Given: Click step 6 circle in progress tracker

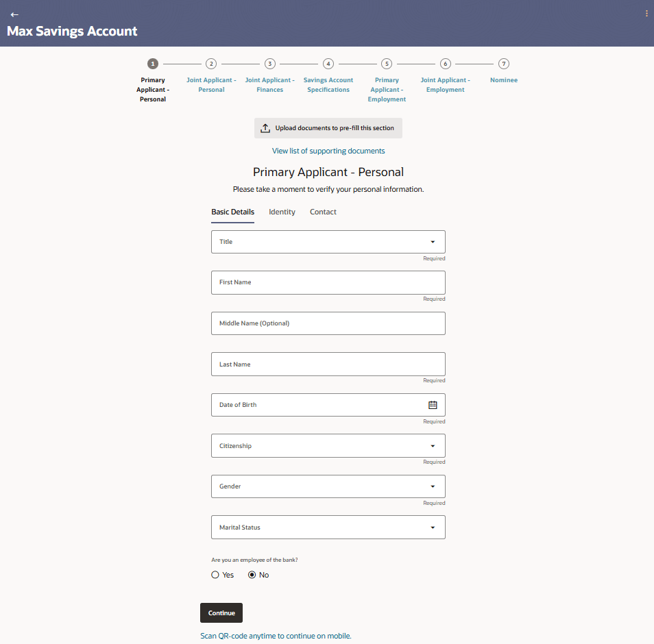Looking at the screenshot, I should coord(446,64).
